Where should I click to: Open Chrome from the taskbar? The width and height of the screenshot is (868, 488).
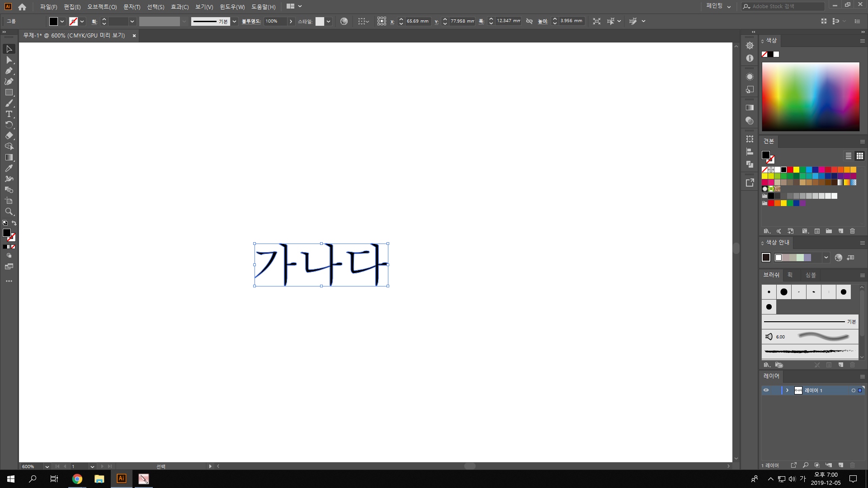(x=77, y=479)
